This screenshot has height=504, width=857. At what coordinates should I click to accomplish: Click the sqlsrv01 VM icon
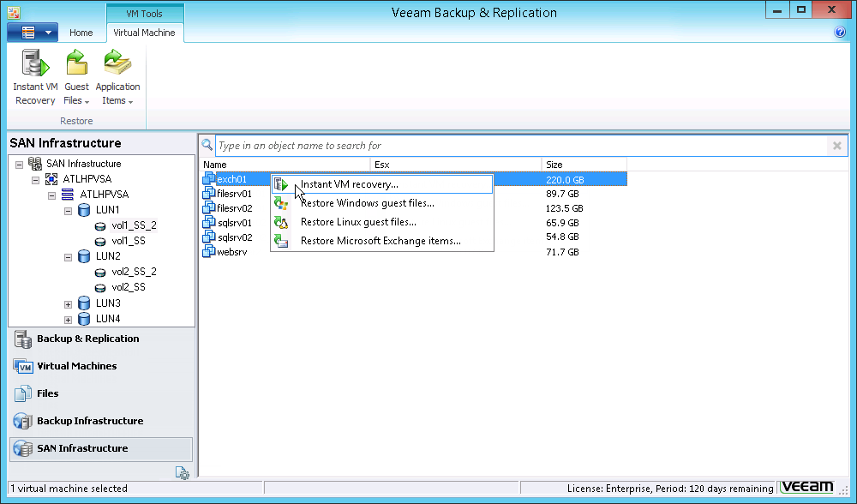click(x=208, y=221)
